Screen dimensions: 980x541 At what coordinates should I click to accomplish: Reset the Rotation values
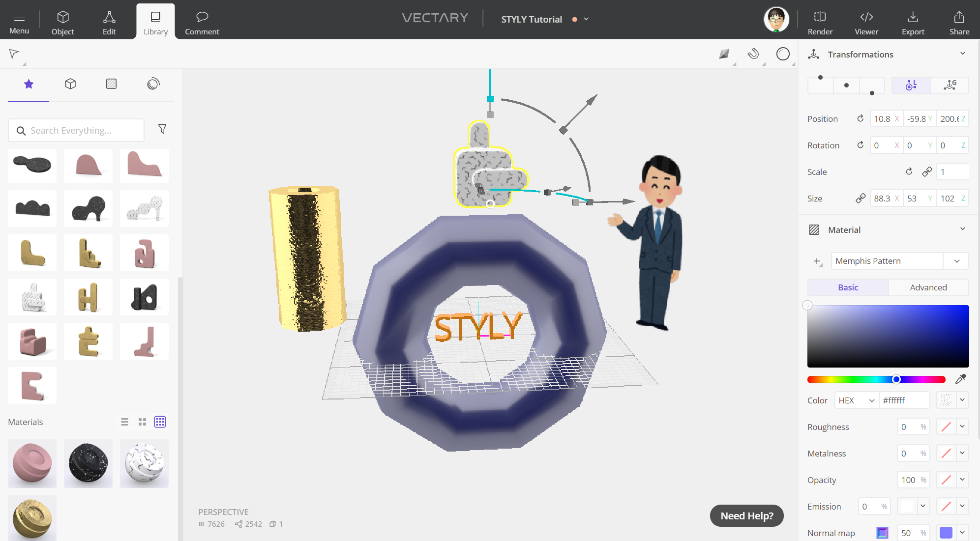click(860, 145)
